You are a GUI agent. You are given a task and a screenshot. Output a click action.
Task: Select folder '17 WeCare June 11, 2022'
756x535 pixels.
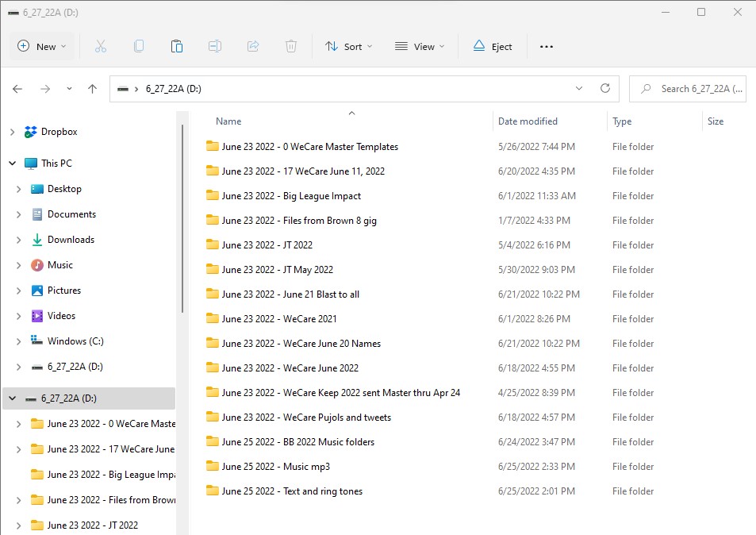(303, 171)
